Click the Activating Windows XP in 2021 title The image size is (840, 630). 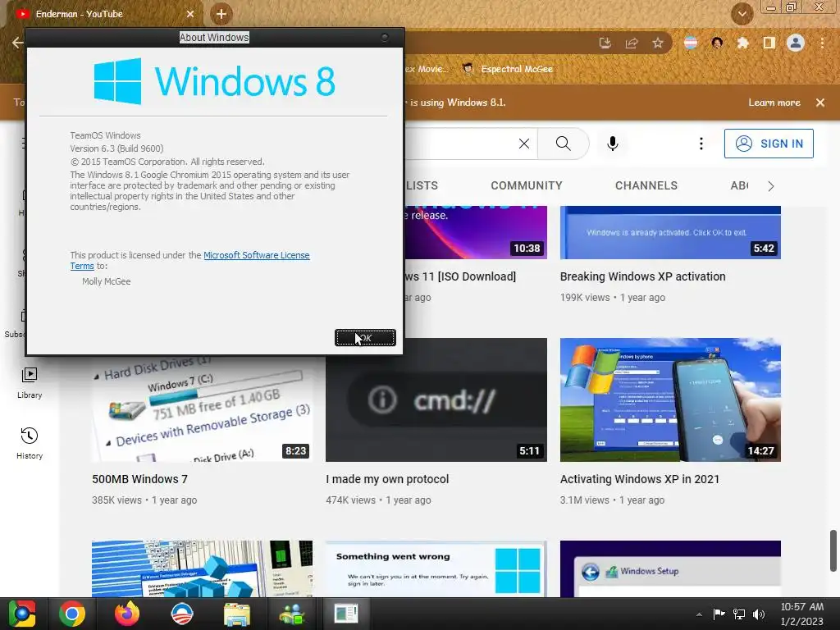640,479
